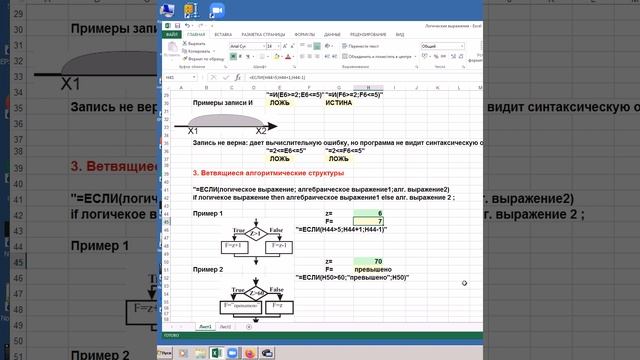The height and width of the screenshot is (360, 640).
Task: Click the Bottom align icon
Action: pos(317,46)
